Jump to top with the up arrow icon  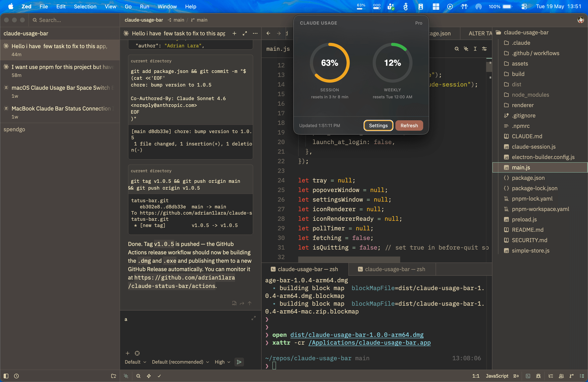[250, 303]
